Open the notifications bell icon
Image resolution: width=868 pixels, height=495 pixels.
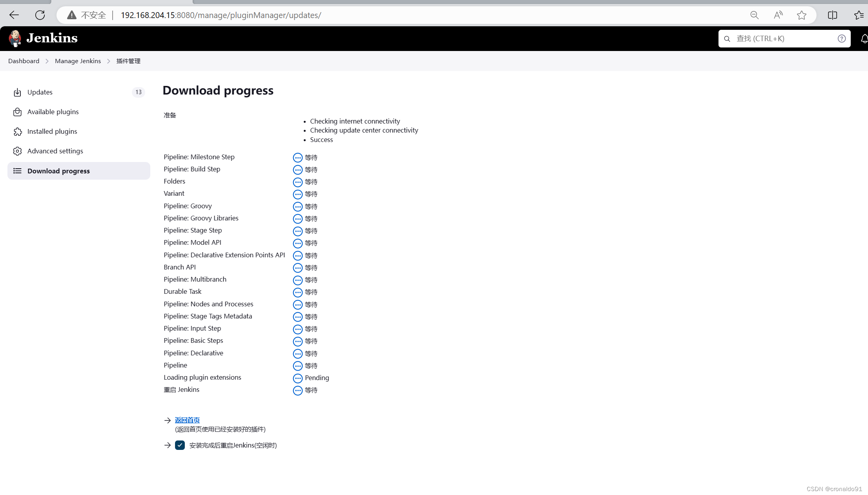point(864,38)
